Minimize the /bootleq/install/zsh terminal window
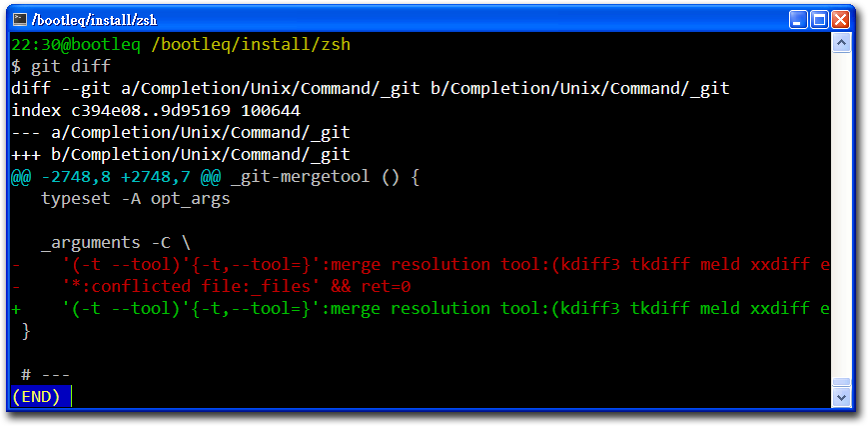868x426 pixels. 798,20
